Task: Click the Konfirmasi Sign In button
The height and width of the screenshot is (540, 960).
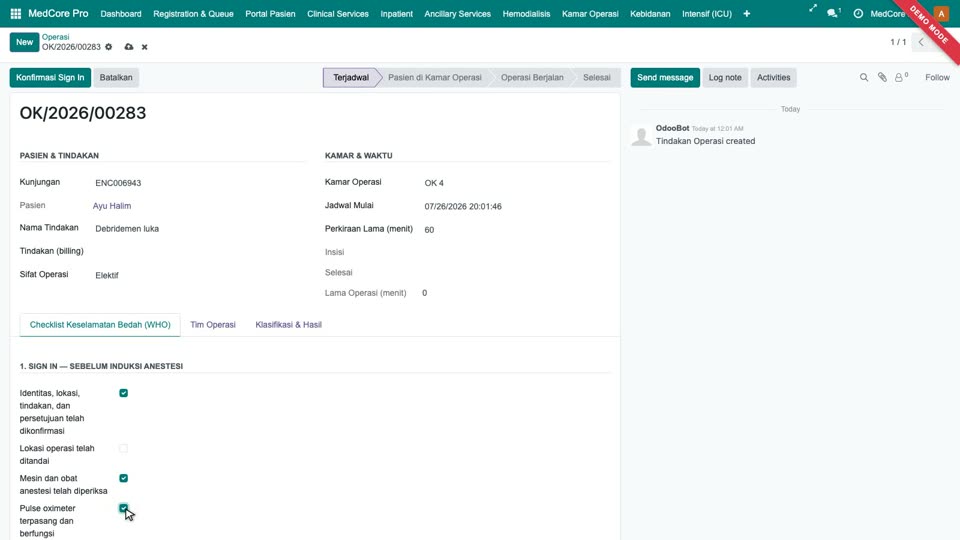Action: [x=50, y=77]
